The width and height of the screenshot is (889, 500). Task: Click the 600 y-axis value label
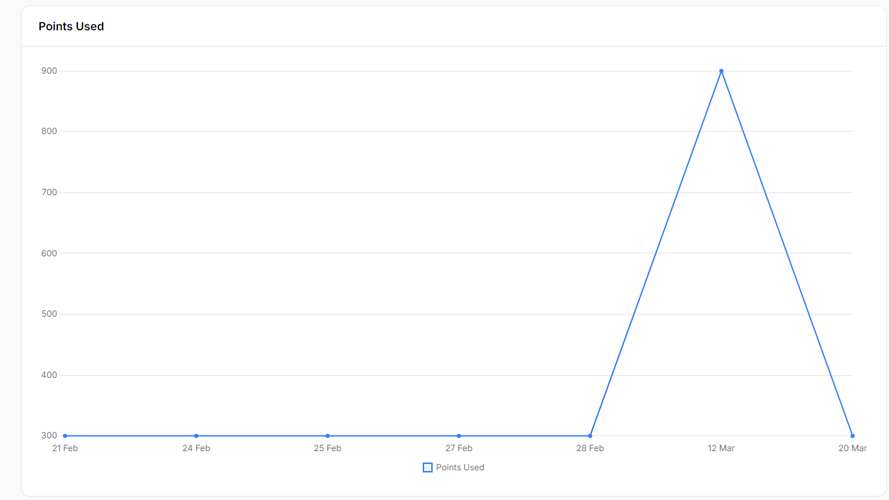tap(49, 253)
